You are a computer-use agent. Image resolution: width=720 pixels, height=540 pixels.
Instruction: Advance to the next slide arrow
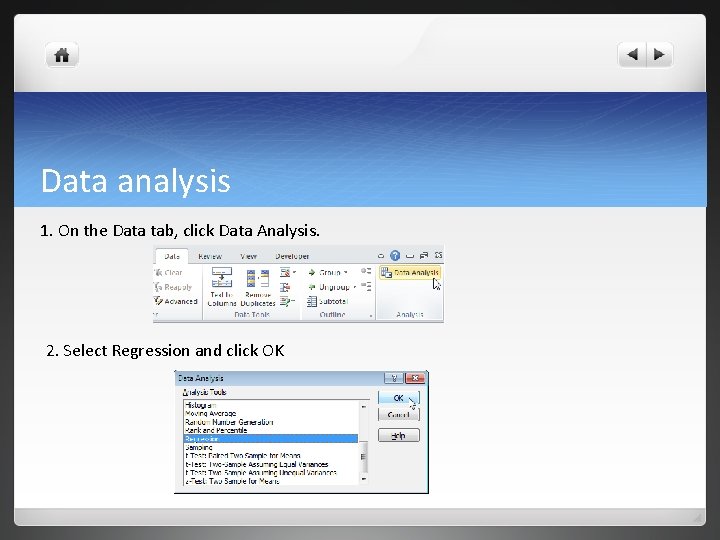[x=659, y=55]
